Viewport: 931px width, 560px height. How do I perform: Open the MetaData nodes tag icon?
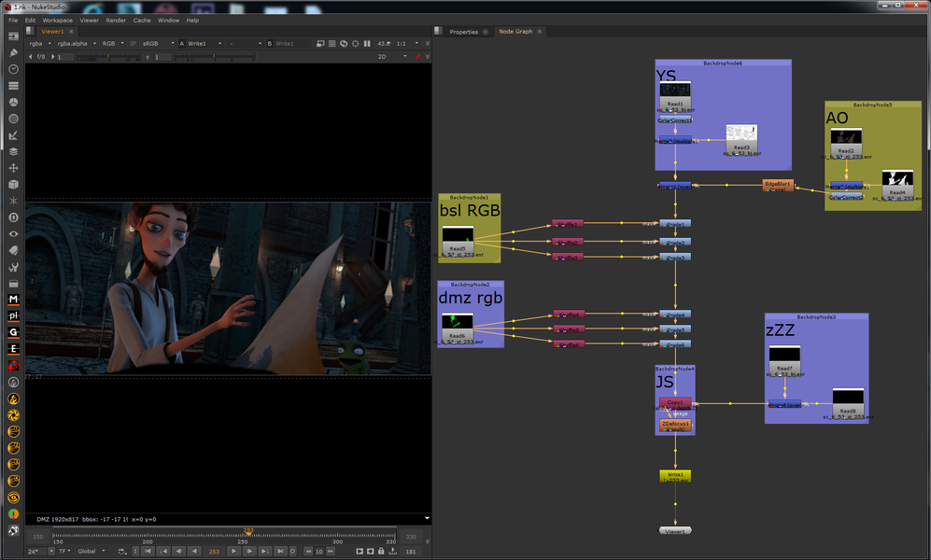(x=13, y=250)
